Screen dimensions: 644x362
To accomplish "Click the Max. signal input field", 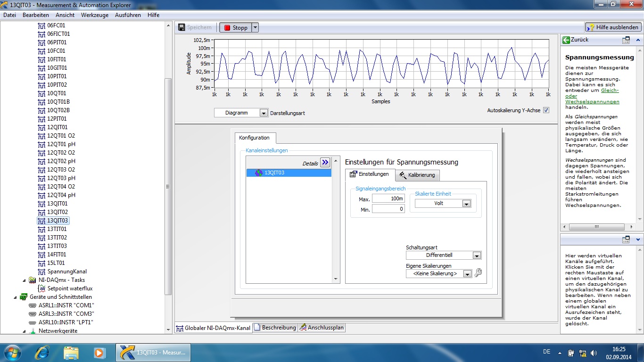I will click(388, 199).
